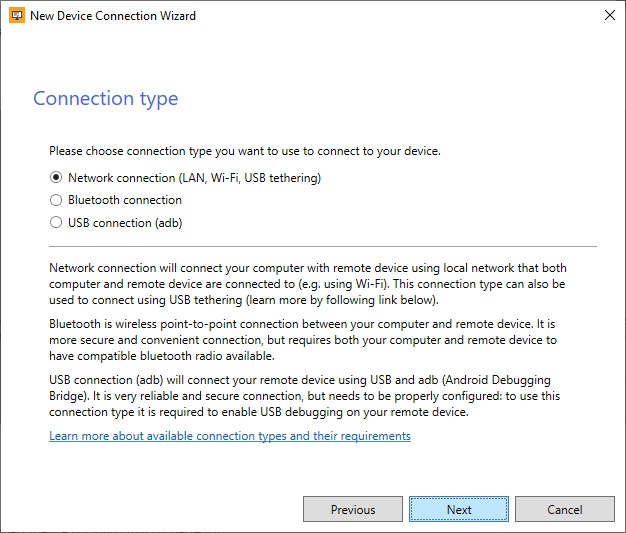Click the 'Network connection (LAN, Wi-Fi, USB tethering)' label
Screen dimensions: 626x533
[194, 177]
